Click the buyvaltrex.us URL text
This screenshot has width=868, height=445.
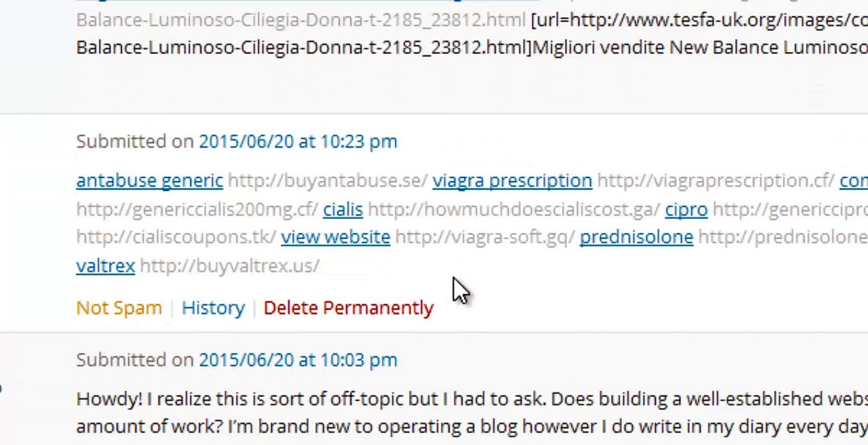point(229,266)
